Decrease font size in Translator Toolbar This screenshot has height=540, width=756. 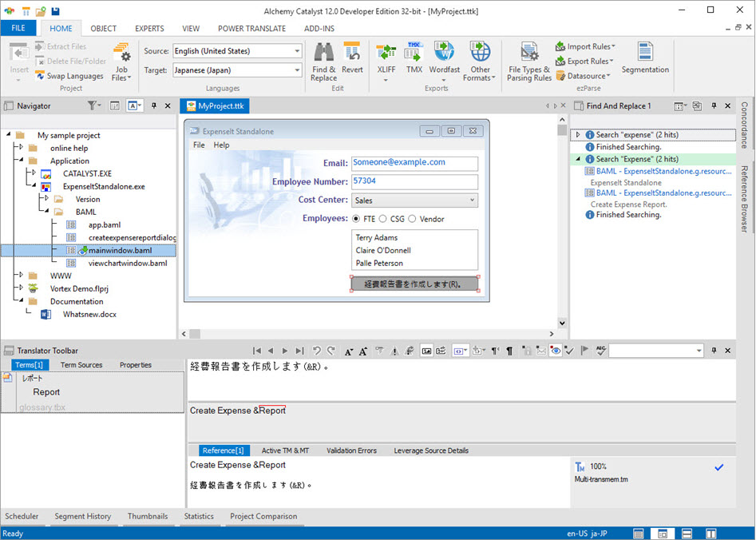[x=348, y=351]
